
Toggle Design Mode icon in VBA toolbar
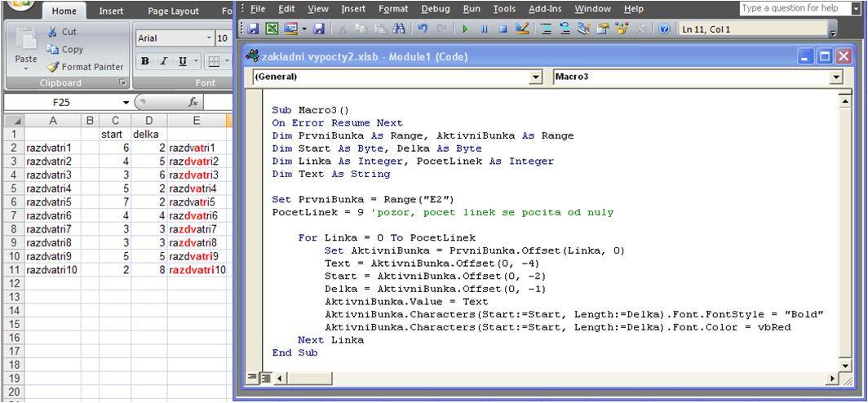pos(522,29)
